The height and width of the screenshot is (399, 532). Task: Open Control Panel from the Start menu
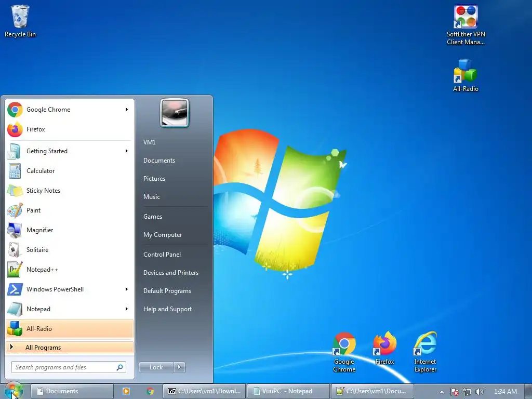[162, 255]
